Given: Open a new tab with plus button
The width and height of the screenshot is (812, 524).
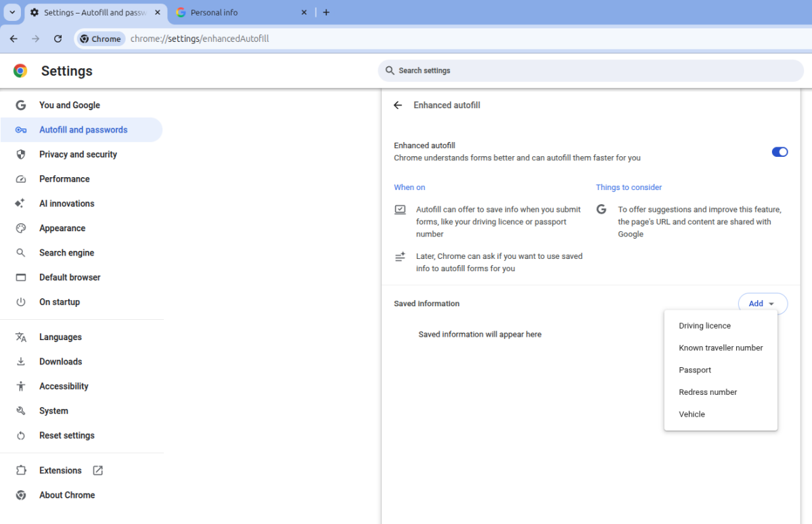Looking at the screenshot, I should [326, 13].
